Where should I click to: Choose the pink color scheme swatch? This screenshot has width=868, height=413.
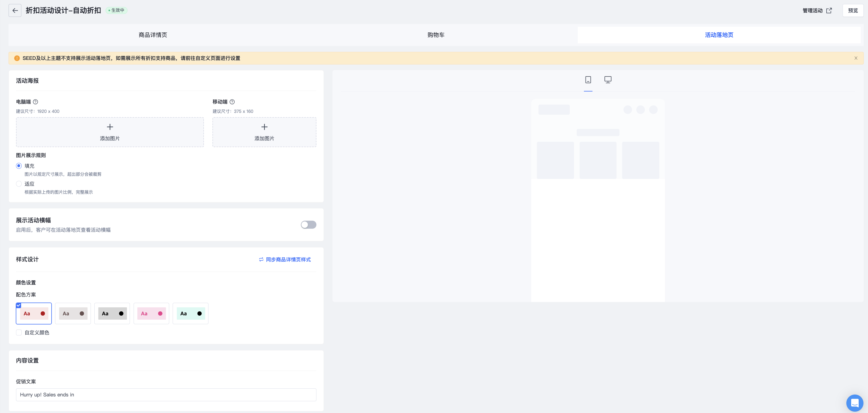pos(151,313)
